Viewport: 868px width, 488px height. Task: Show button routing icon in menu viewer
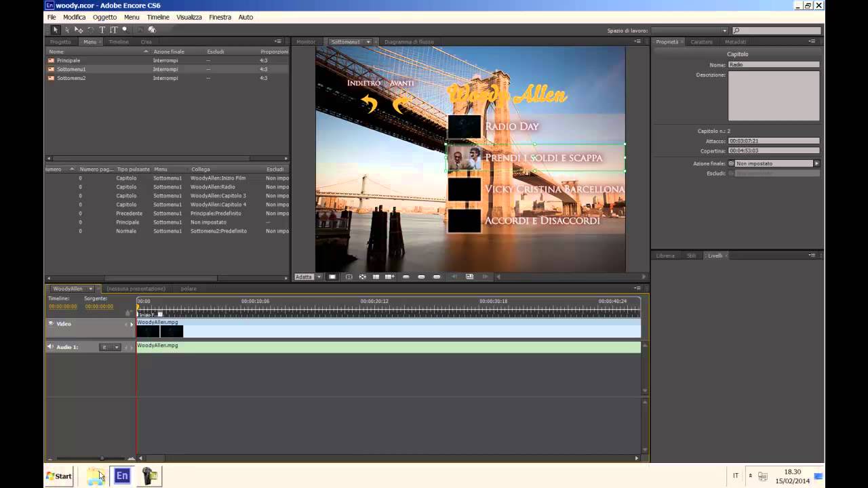pos(363,277)
